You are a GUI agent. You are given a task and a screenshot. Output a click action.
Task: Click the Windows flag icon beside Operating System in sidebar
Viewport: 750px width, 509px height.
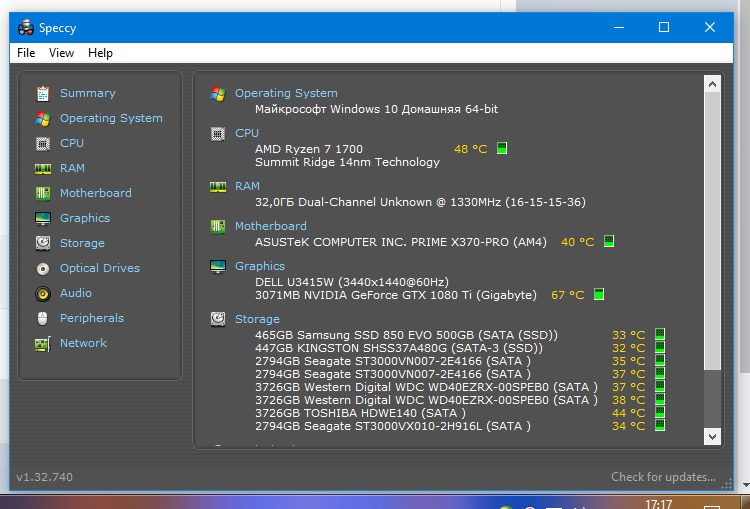click(x=43, y=118)
